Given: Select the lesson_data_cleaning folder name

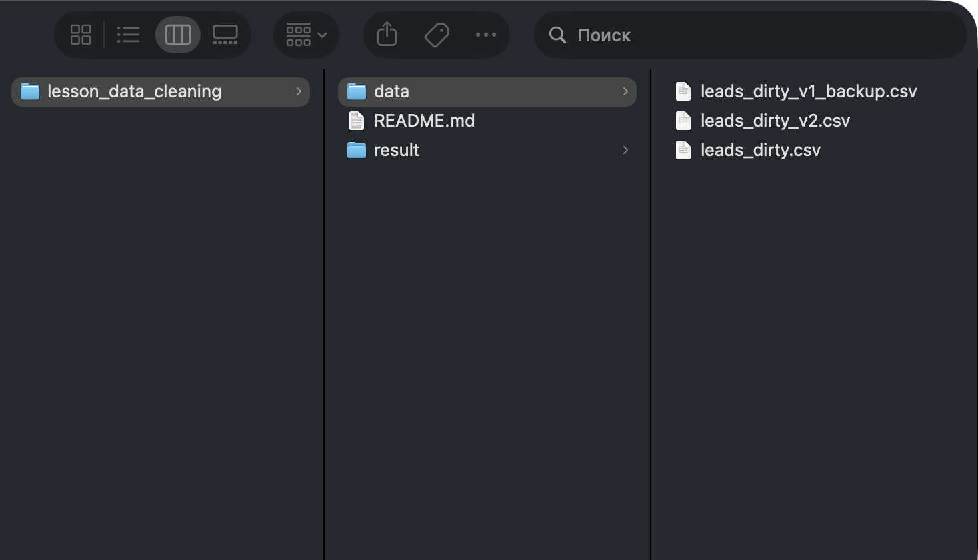Looking at the screenshot, I should pyautogui.click(x=134, y=91).
